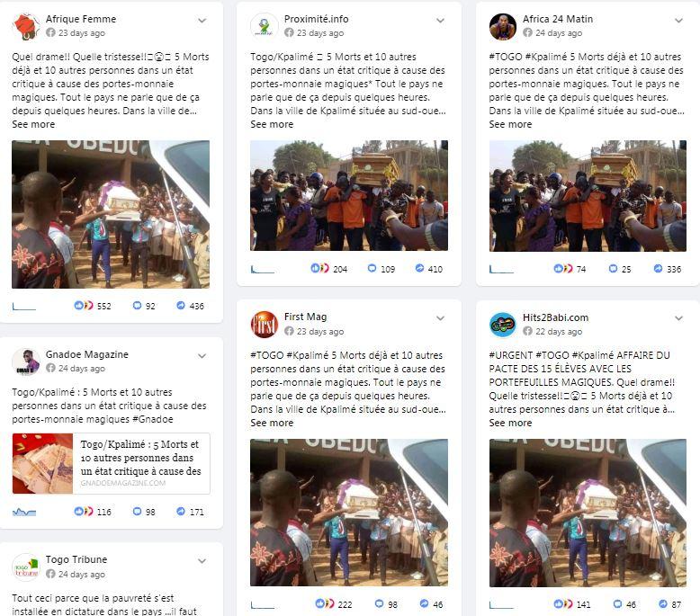Click reactions icon on Proximité.info post
This screenshot has height=616, width=700.
(319, 269)
